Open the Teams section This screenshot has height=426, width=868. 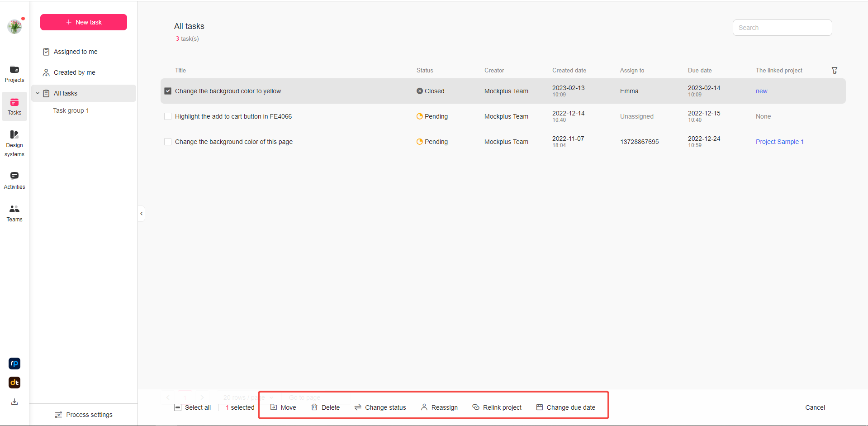14,214
